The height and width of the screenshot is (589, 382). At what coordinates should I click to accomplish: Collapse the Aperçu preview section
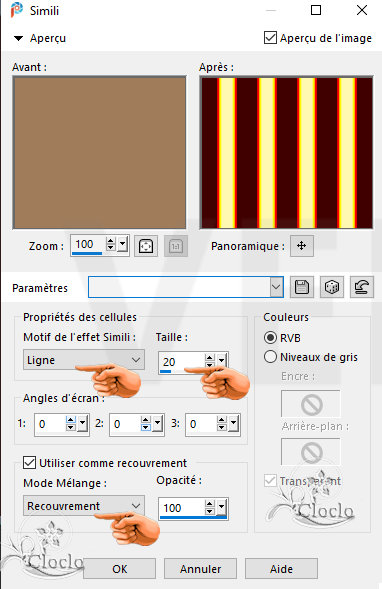[18, 38]
